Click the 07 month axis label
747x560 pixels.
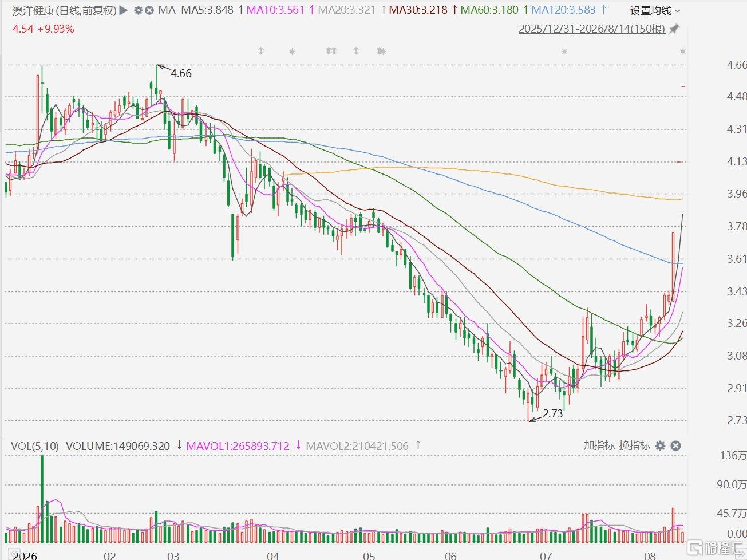click(x=546, y=555)
